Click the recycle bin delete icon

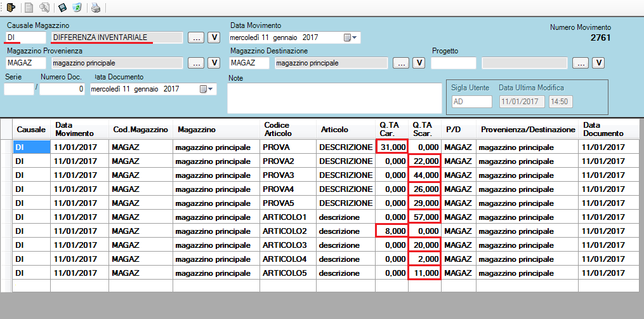click(76, 8)
